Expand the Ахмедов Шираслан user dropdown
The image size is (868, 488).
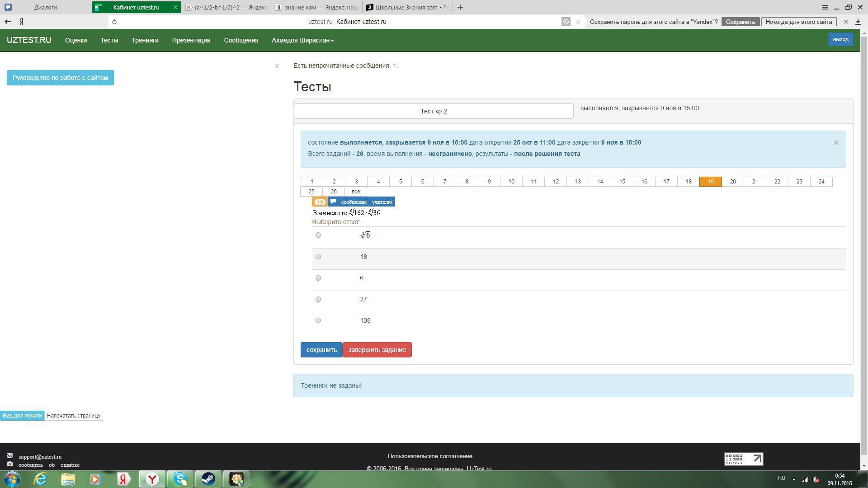(x=302, y=40)
